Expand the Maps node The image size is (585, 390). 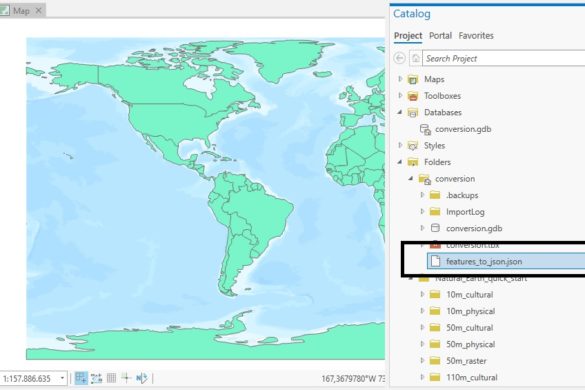click(x=400, y=79)
